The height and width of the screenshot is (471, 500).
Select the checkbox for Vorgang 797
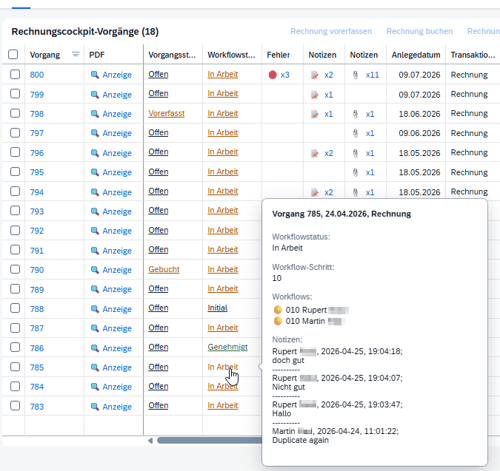coord(15,133)
